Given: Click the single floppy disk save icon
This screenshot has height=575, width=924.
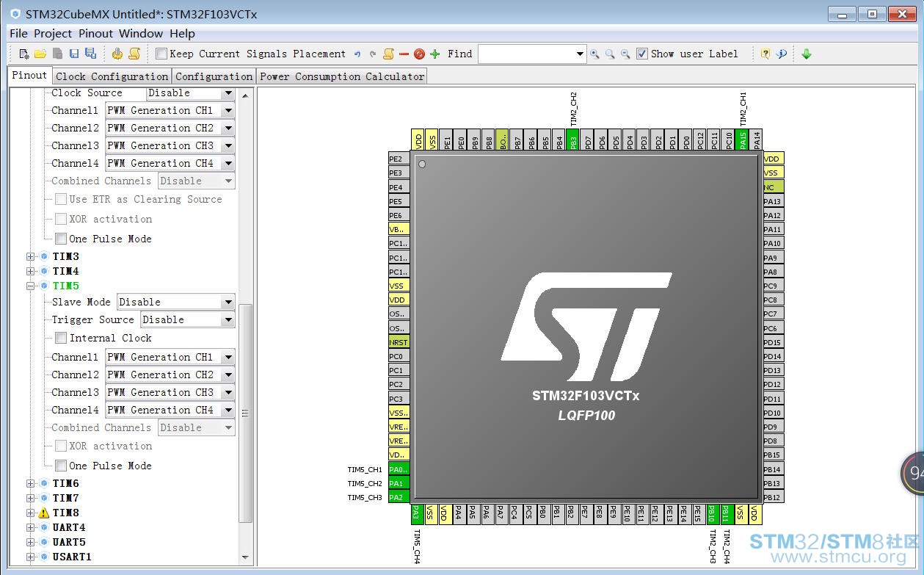Looking at the screenshot, I should (x=73, y=54).
